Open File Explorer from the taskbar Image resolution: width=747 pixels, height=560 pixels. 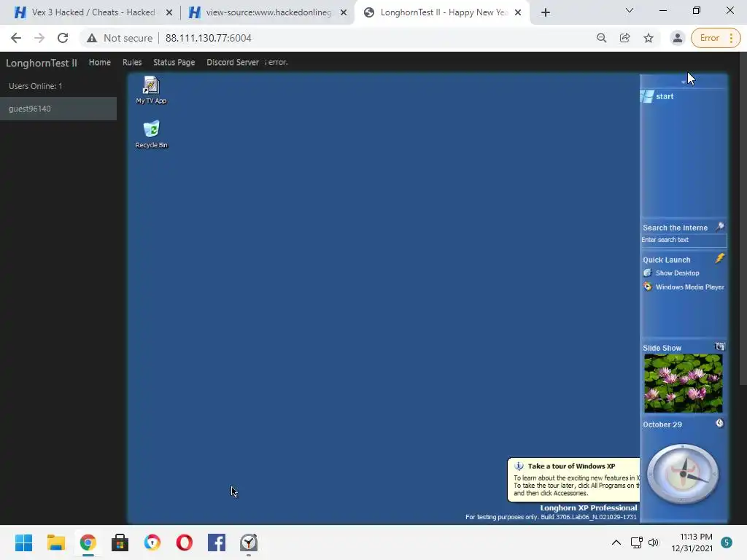[x=55, y=542]
